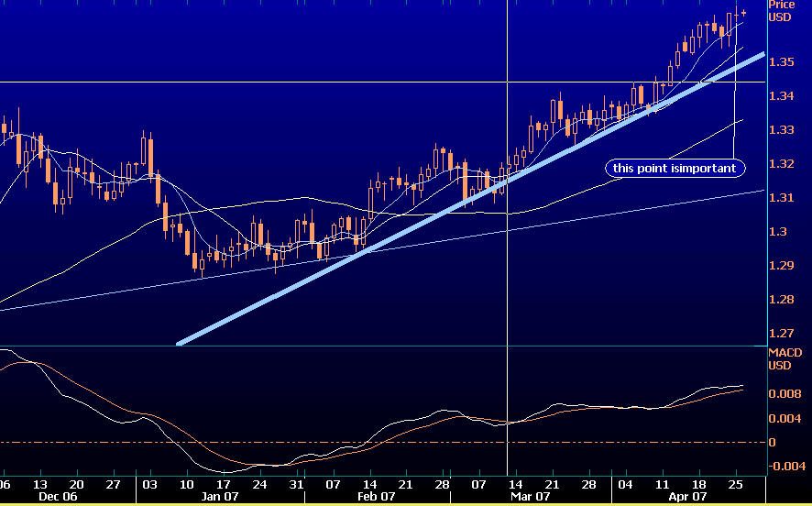The width and height of the screenshot is (812, 506).
Task: Select the Feb 07 month label
Action: coord(376,496)
